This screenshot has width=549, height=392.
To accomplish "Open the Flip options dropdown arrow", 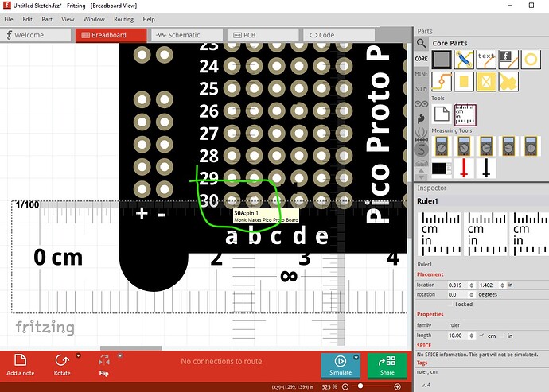I will [120, 356].
